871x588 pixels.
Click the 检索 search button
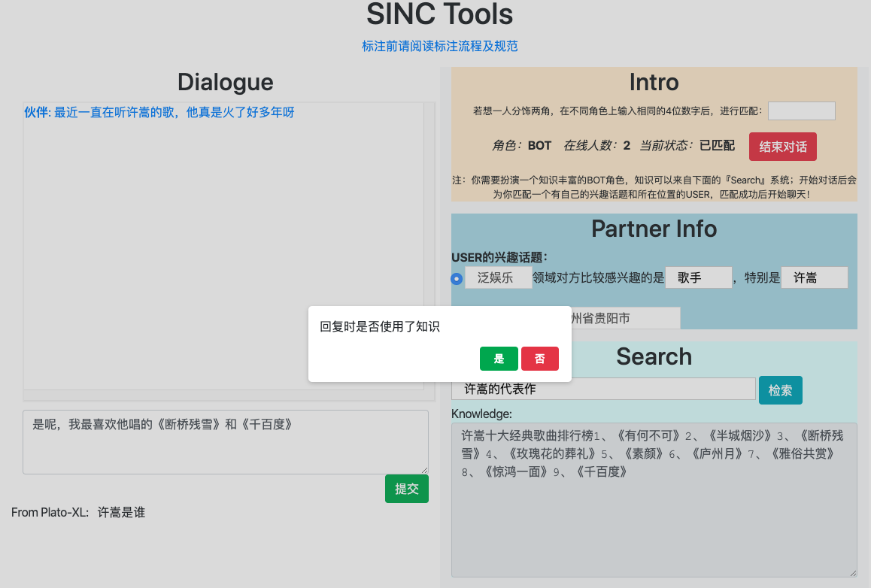780,390
